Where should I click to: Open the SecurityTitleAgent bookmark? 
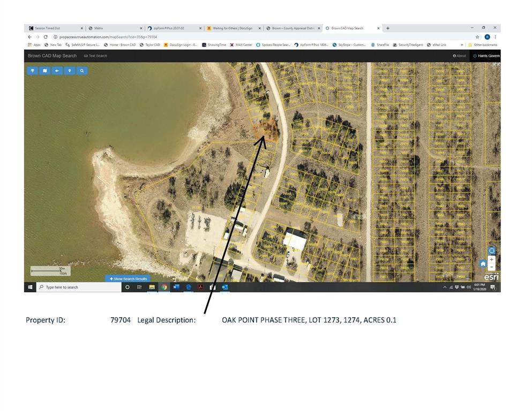click(x=408, y=45)
